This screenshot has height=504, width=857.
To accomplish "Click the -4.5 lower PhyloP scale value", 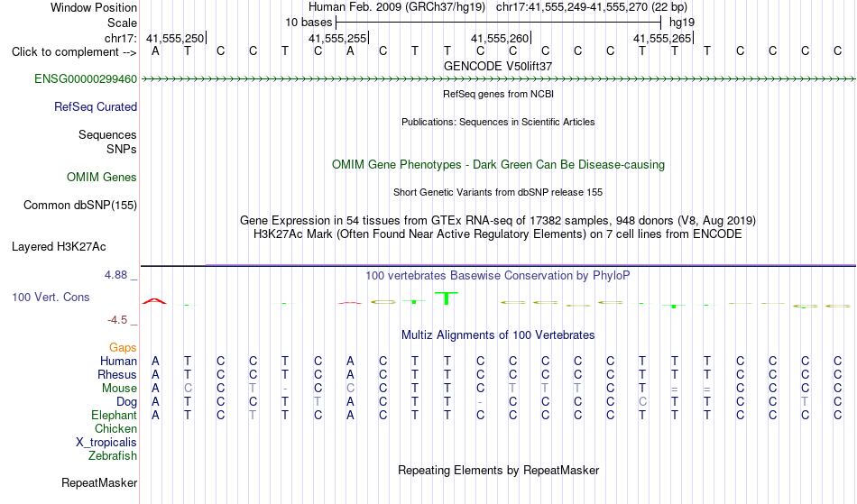I will 117,320.
